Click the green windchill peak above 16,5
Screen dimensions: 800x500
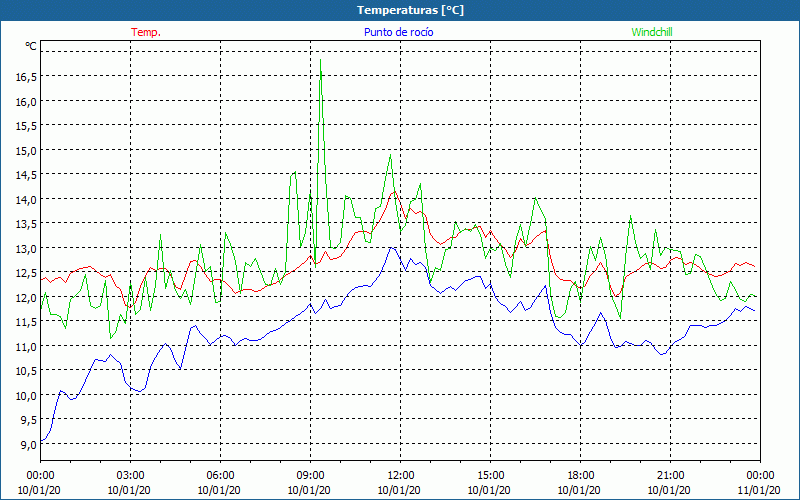pyautogui.click(x=320, y=60)
